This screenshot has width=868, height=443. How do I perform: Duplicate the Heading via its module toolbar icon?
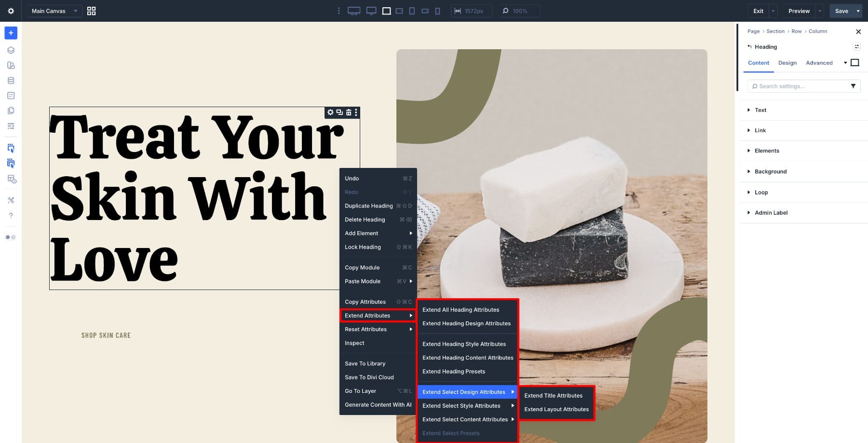339,112
